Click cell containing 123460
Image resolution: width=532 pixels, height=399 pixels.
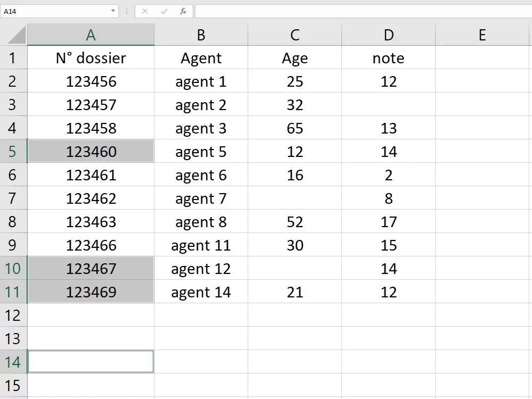coord(91,151)
